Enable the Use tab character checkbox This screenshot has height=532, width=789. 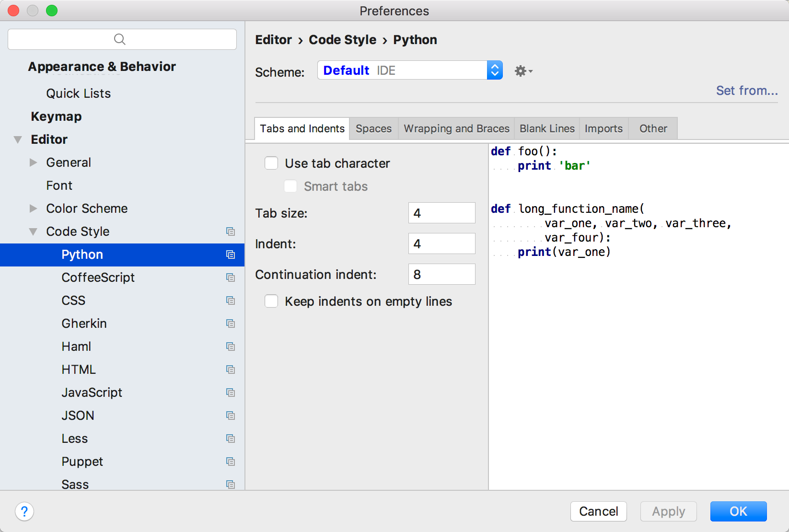tap(271, 163)
